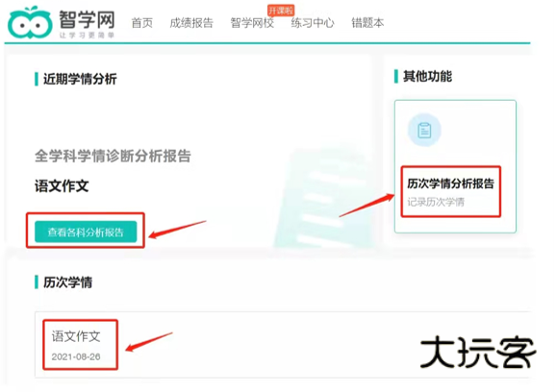Go to the 成绩报告 tab
This screenshot has height=392, width=556.
click(191, 23)
